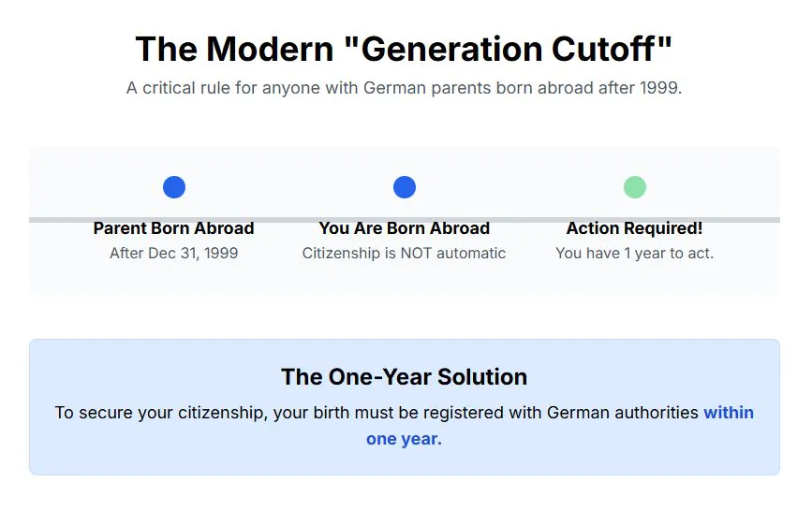Select the "You have 1 year to act." note
This screenshot has width=812, height=511.
pos(635,253)
